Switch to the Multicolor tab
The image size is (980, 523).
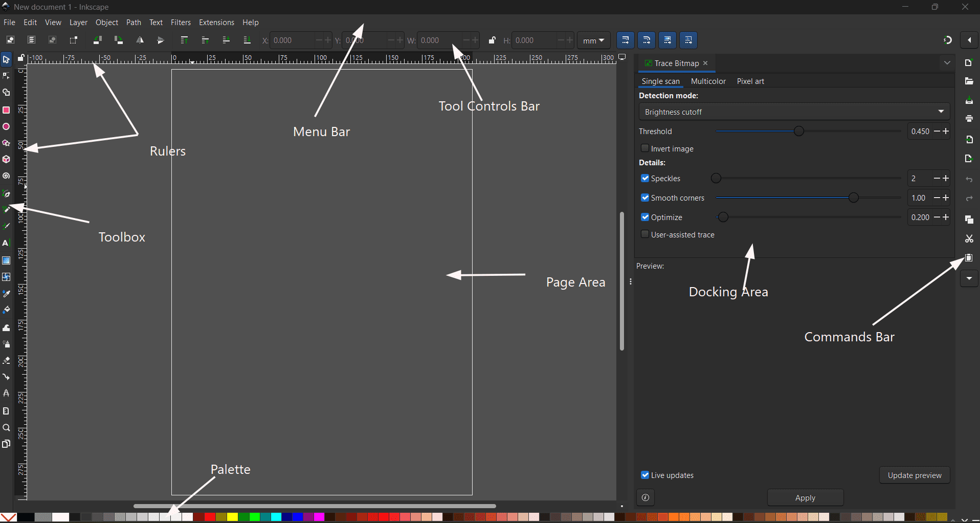(x=708, y=81)
